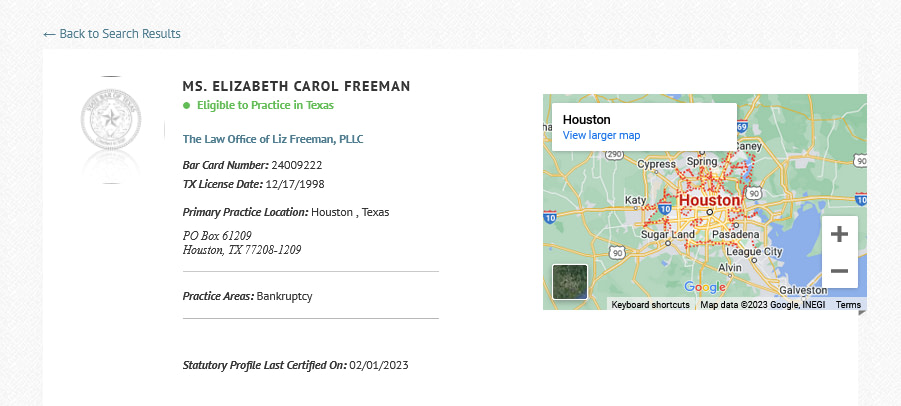Click the League City label on map

[x=754, y=252]
